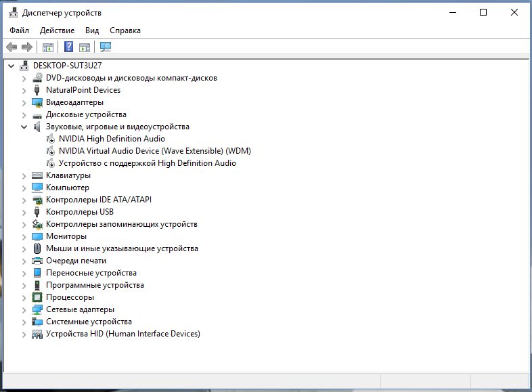
Task: Open the Действие menu
Action: pos(57,30)
